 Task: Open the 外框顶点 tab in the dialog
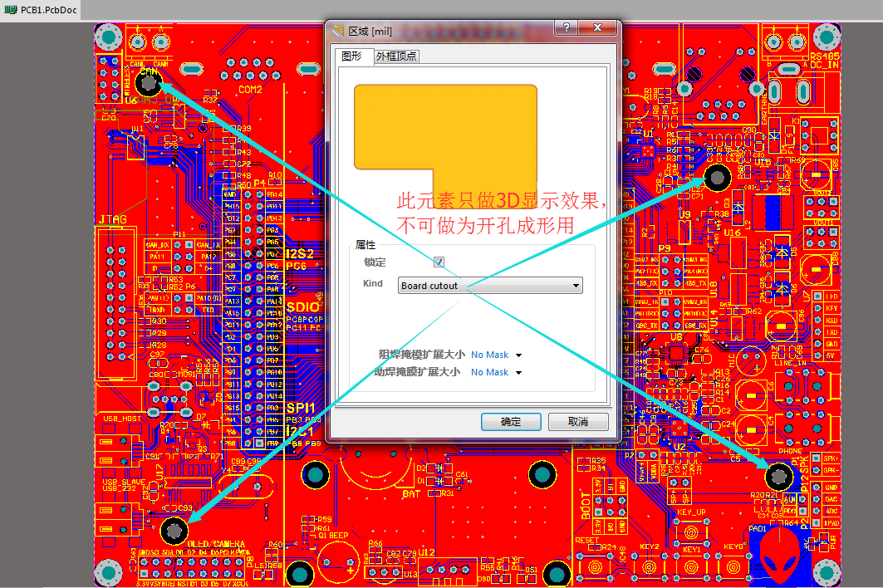[396, 56]
